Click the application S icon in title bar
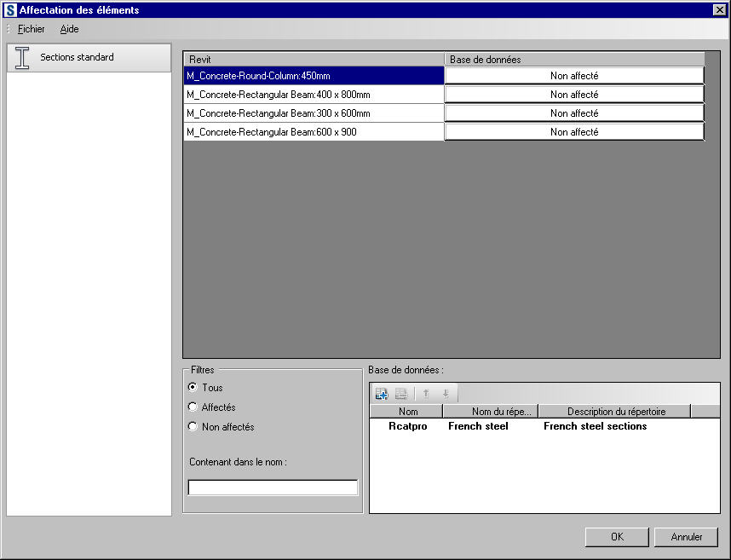731x560 pixels. click(x=9, y=9)
